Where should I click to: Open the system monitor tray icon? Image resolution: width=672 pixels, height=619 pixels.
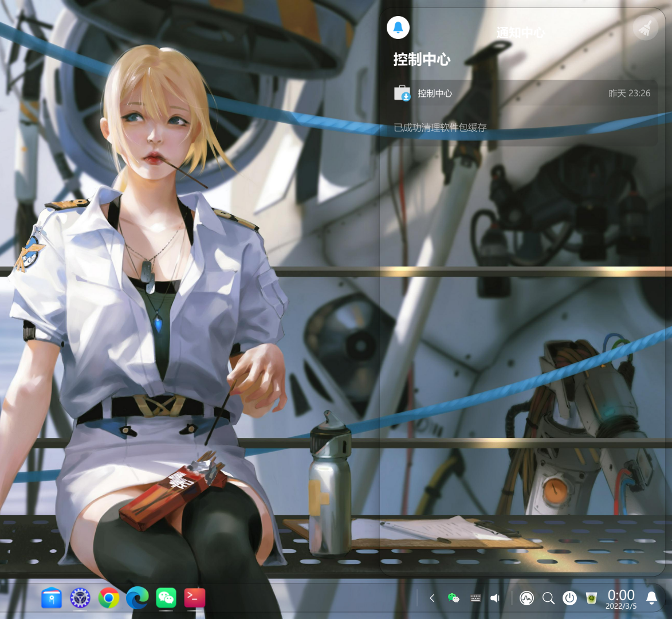pos(526,598)
